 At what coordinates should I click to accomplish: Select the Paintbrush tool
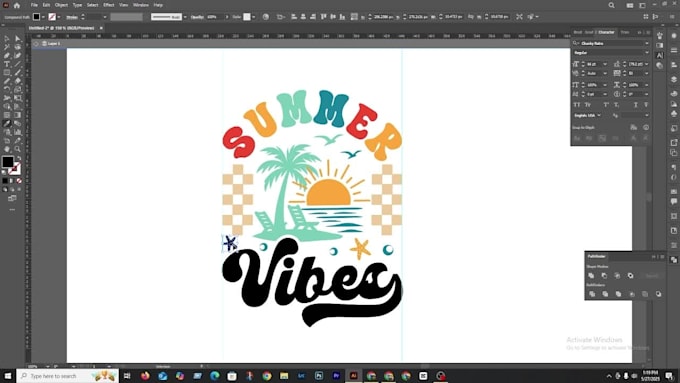pos(17,72)
